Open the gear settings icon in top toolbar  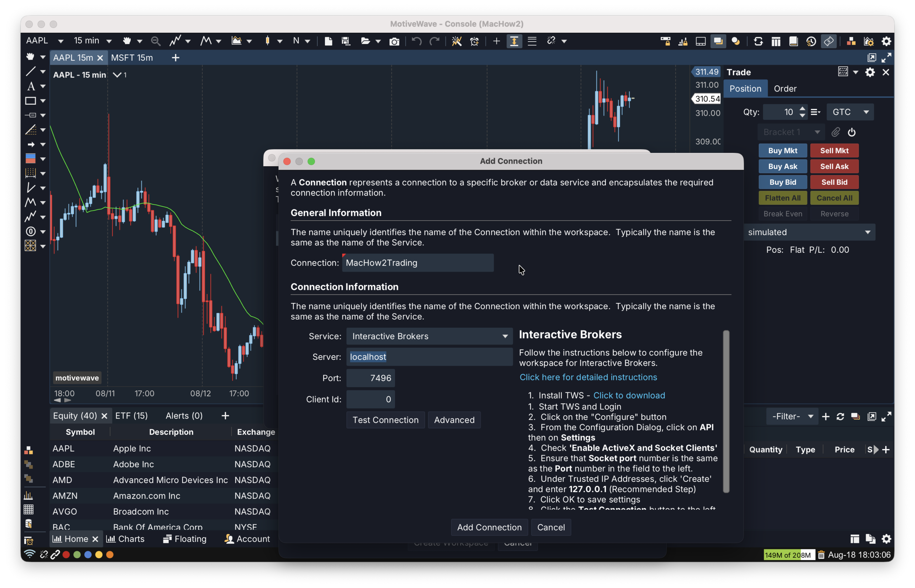(886, 41)
